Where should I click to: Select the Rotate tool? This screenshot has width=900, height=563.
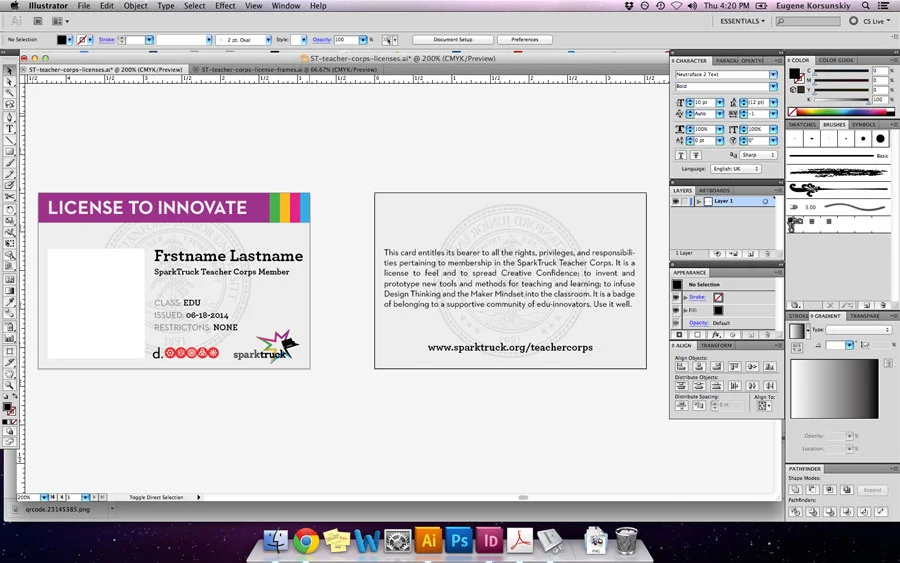pyautogui.click(x=9, y=209)
